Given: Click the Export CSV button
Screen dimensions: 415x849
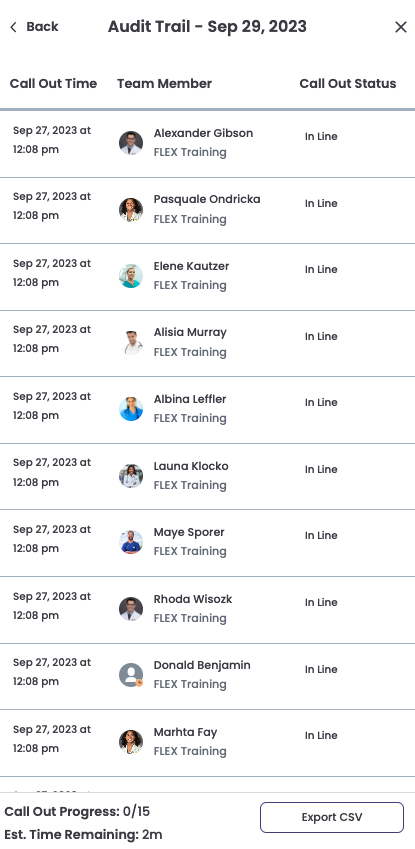Looking at the screenshot, I should [332, 817].
